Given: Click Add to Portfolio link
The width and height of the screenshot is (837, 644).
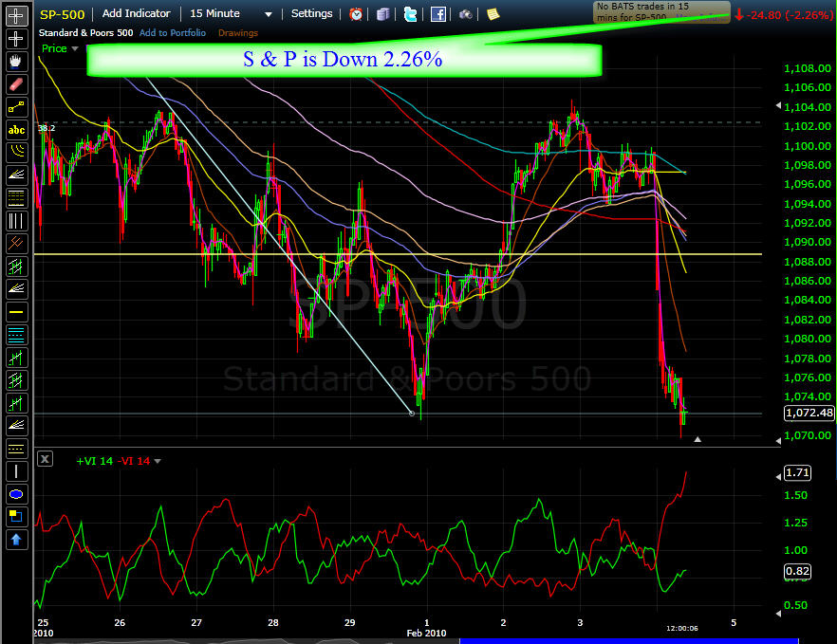Looking at the screenshot, I should [x=173, y=33].
